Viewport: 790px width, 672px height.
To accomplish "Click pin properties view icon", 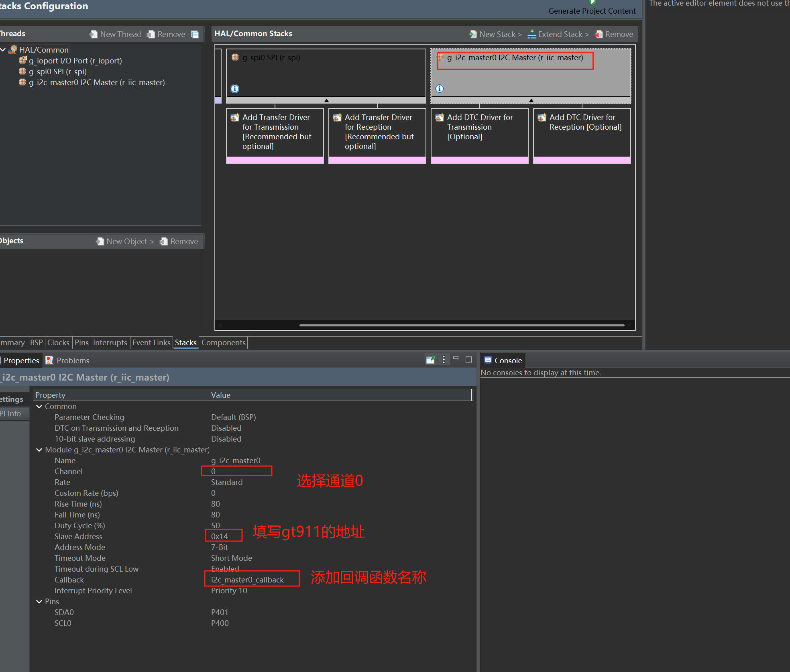I will pos(430,360).
